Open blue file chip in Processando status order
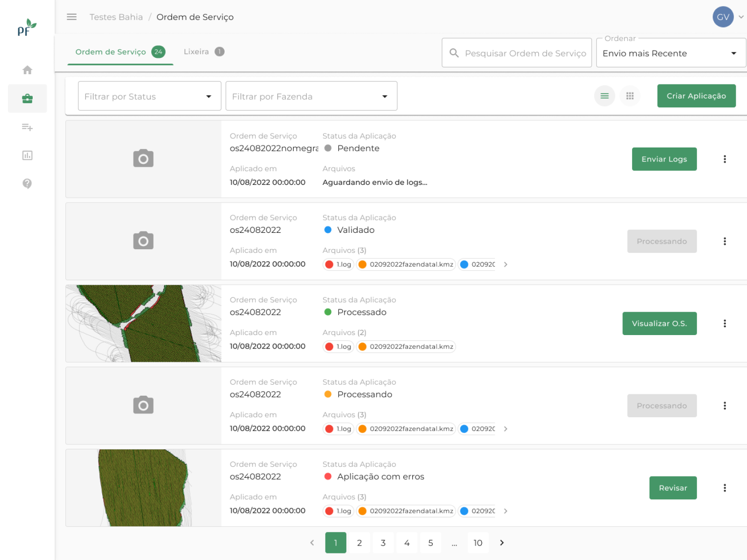 click(x=477, y=429)
